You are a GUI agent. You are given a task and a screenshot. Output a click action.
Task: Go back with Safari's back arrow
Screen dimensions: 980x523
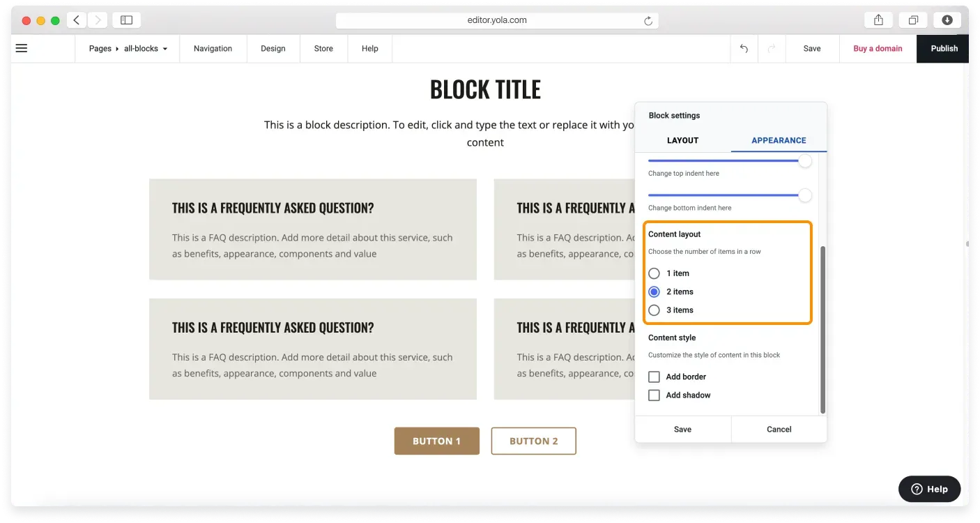click(77, 20)
